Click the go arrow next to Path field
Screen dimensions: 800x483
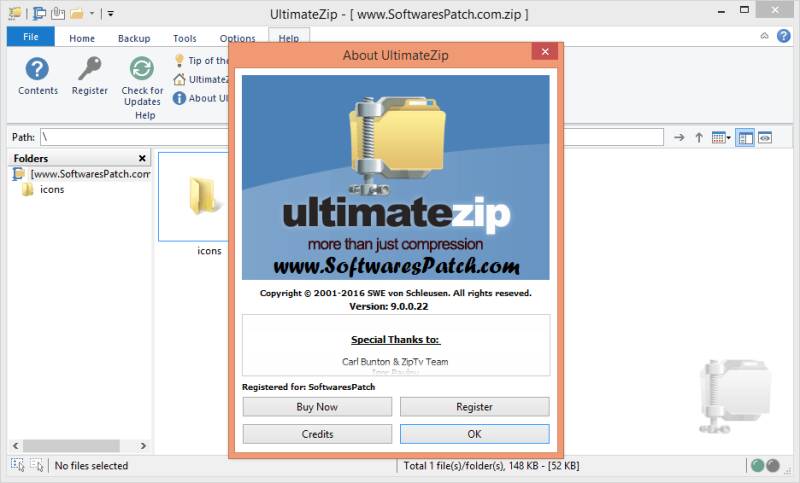click(x=679, y=137)
